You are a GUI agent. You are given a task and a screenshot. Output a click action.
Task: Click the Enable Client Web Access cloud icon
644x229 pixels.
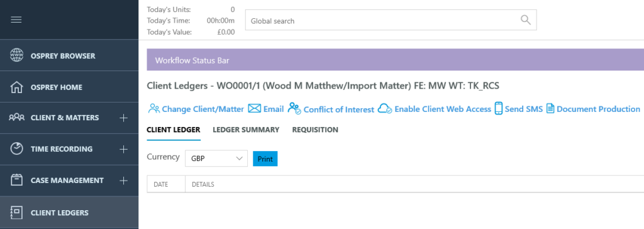point(385,109)
